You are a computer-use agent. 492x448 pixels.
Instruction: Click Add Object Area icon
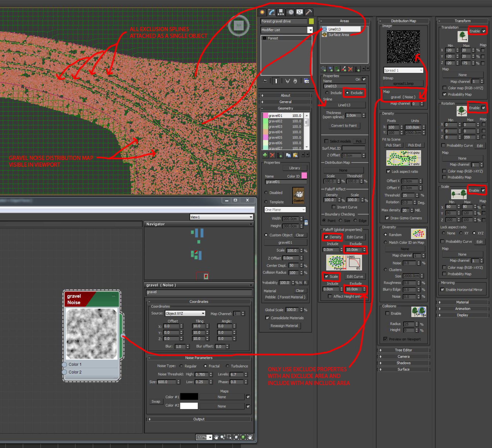tap(330, 69)
